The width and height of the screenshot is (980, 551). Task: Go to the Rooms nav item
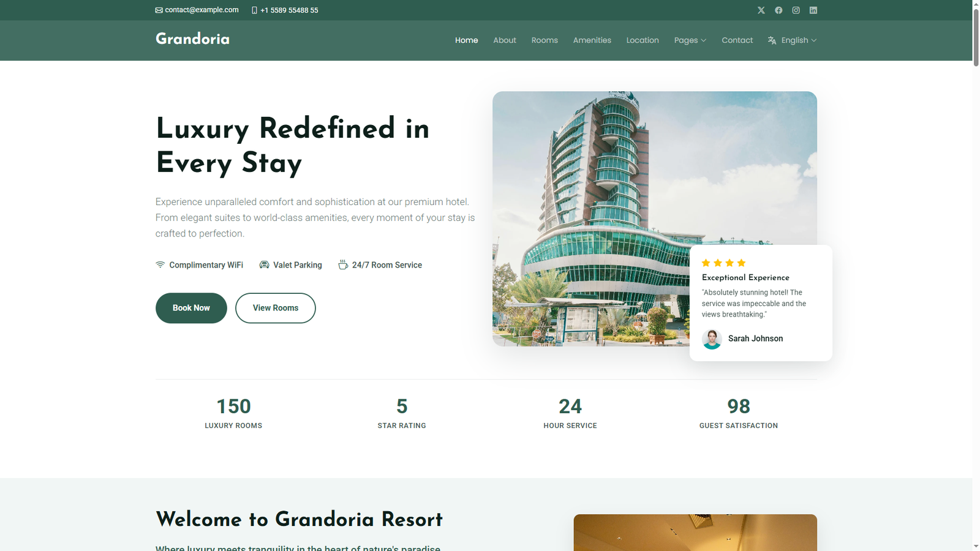click(x=545, y=40)
